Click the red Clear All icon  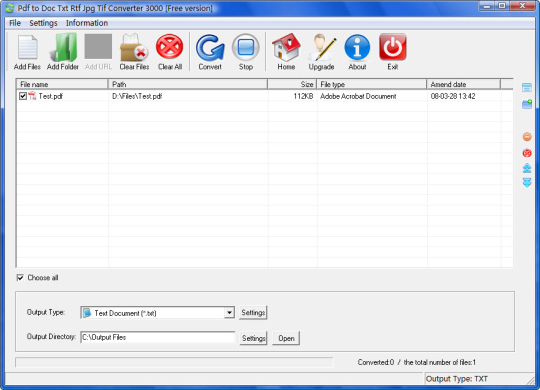[169, 47]
